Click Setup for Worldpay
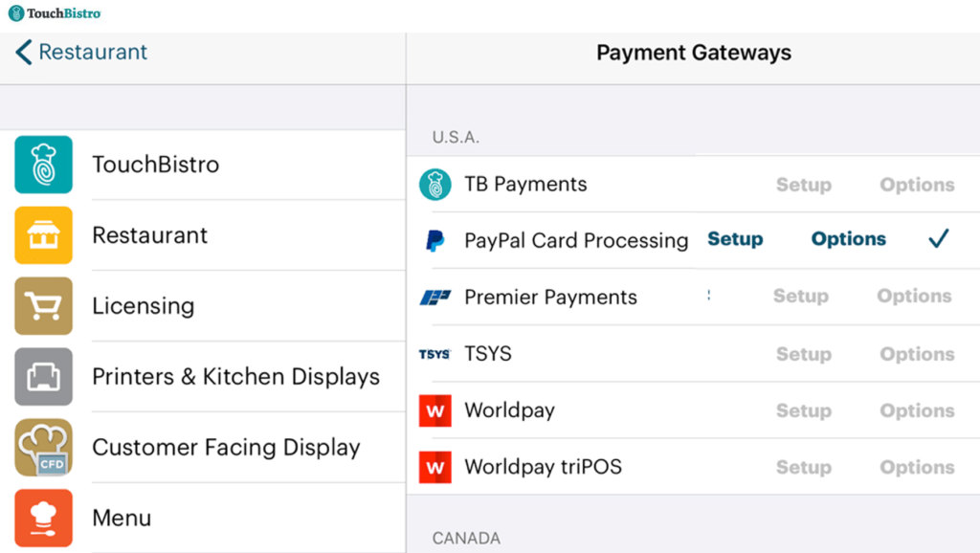Screen dimensions: 980x553 pyautogui.click(x=804, y=410)
